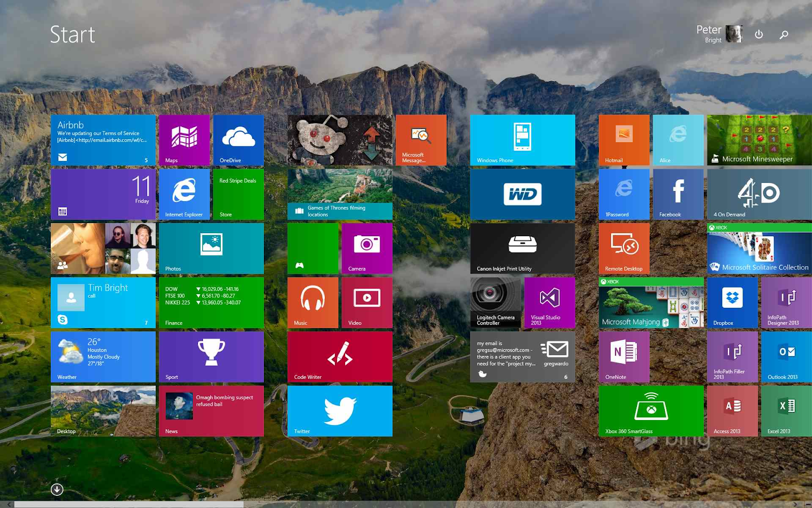
Task: Open the Skype tile showing Tim Bright call
Action: click(x=103, y=303)
